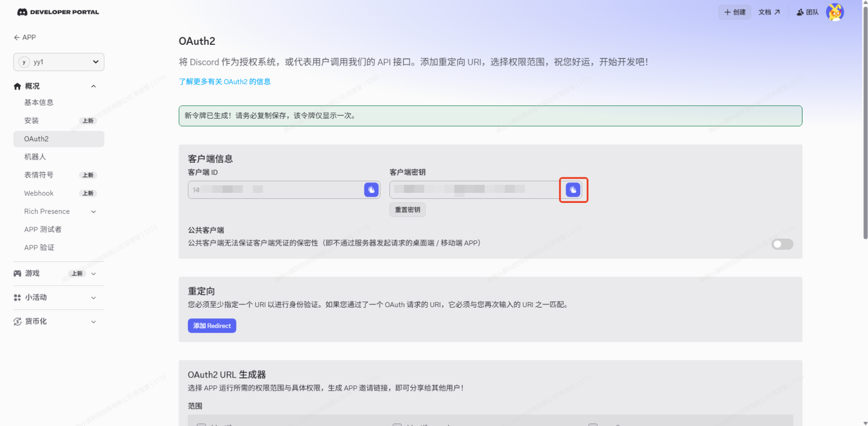The image size is (868, 426).
Task: Go to the 安装 page
Action: click(x=59, y=121)
